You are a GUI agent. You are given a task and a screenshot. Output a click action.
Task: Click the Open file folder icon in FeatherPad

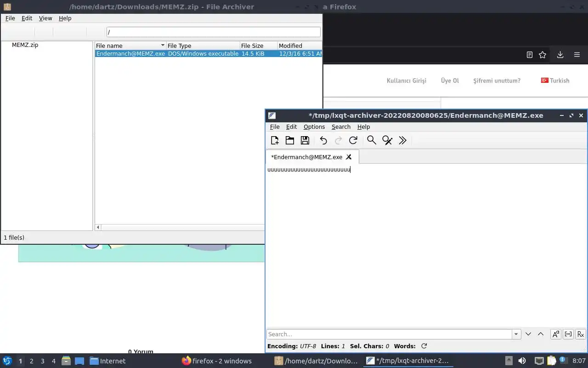coord(289,140)
